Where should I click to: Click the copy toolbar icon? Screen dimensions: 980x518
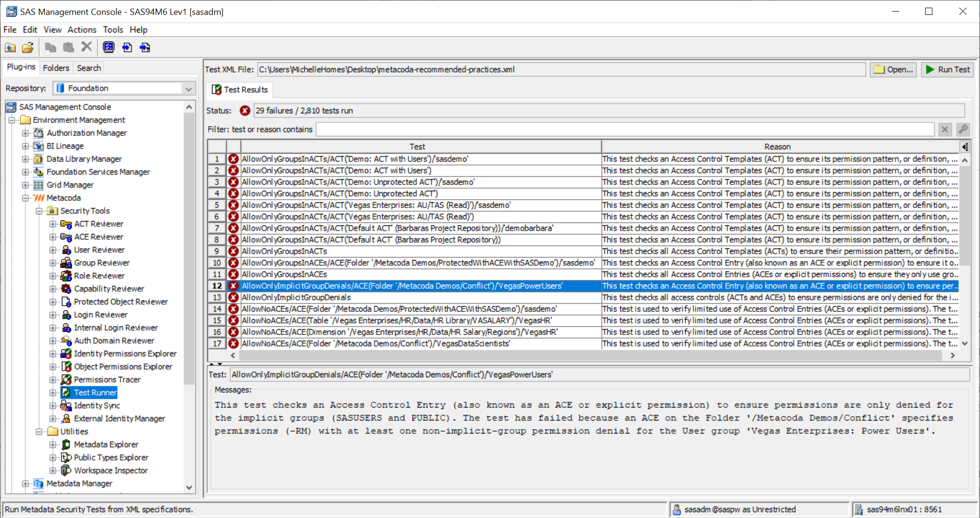[50, 47]
